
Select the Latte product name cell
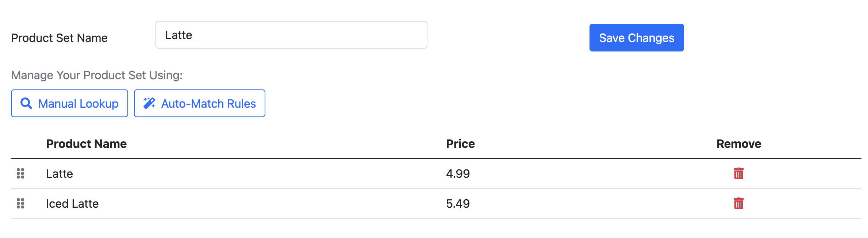59,174
